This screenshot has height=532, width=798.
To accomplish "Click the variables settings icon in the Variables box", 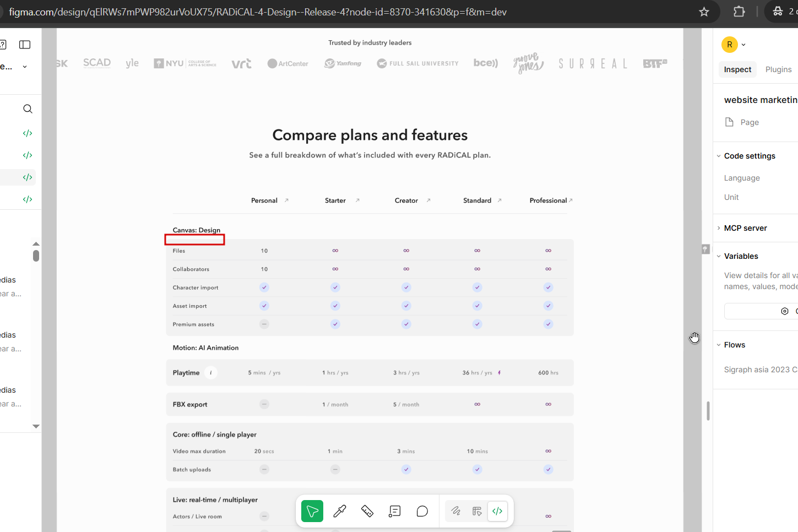I will [x=785, y=311].
